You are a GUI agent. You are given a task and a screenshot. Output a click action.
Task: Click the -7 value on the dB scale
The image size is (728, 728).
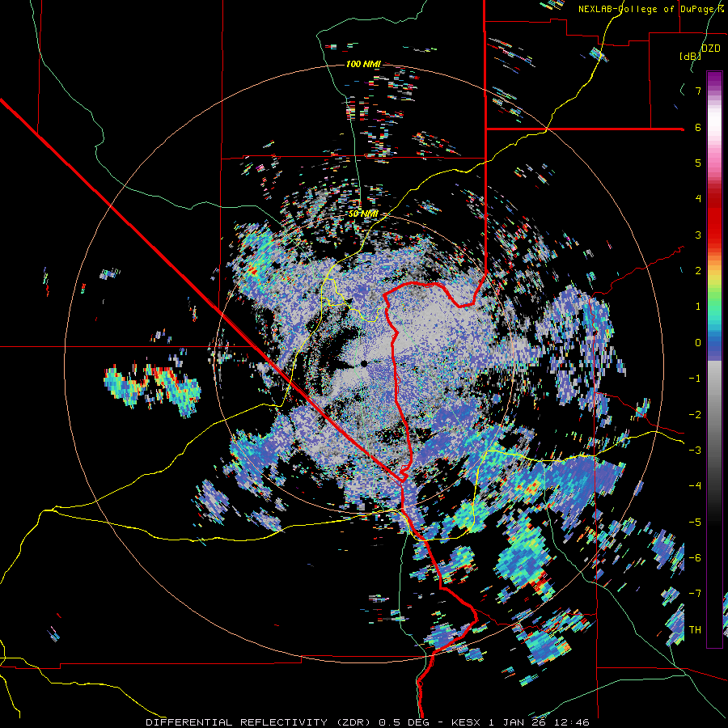coord(695,594)
